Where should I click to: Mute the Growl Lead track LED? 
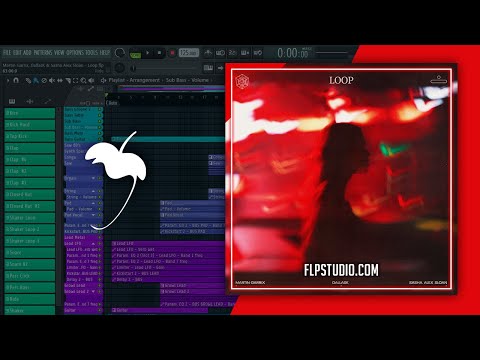tap(100, 286)
